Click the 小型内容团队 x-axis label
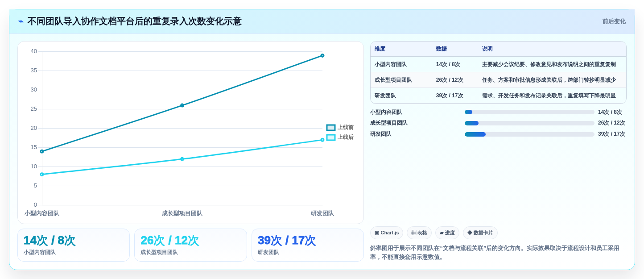The height and width of the screenshot is (279, 644). [x=42, y=213]
